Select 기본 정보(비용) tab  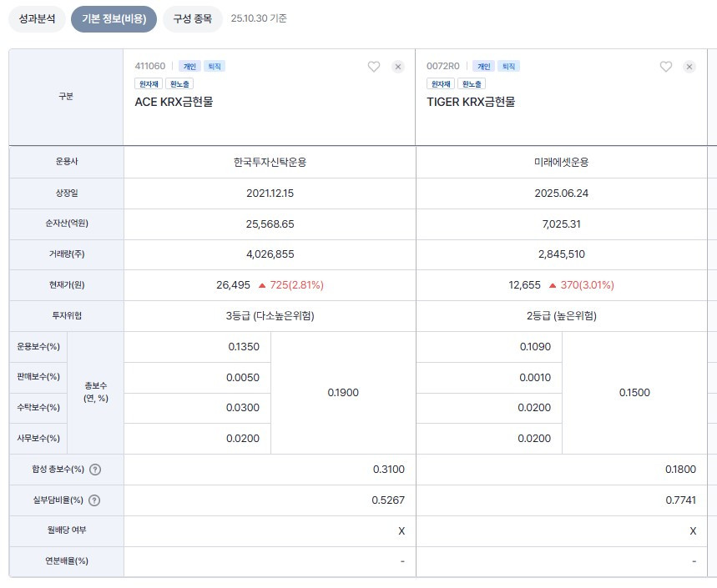click(x=114, y=18)
